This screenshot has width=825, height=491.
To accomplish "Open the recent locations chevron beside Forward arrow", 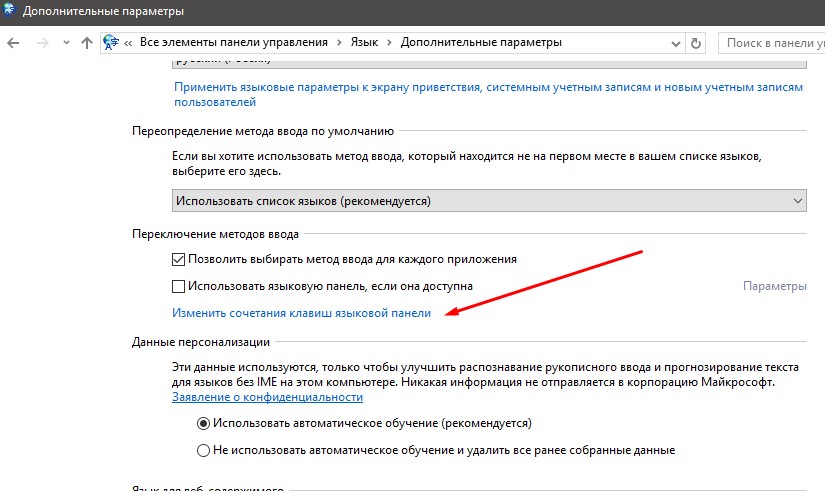I will point(65,43).
